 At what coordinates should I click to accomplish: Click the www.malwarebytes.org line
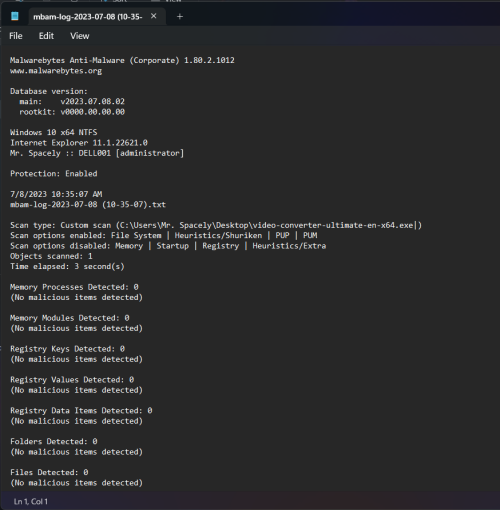coord(56,71)
